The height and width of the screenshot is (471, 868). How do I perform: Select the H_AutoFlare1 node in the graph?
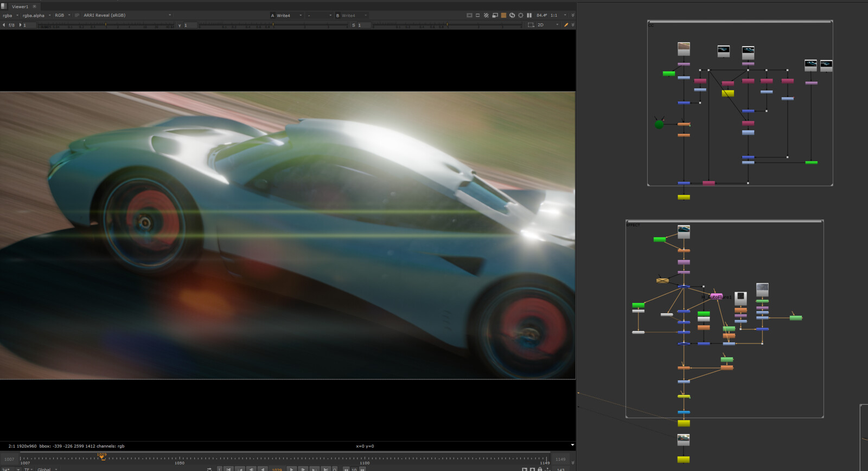(716, 296)
